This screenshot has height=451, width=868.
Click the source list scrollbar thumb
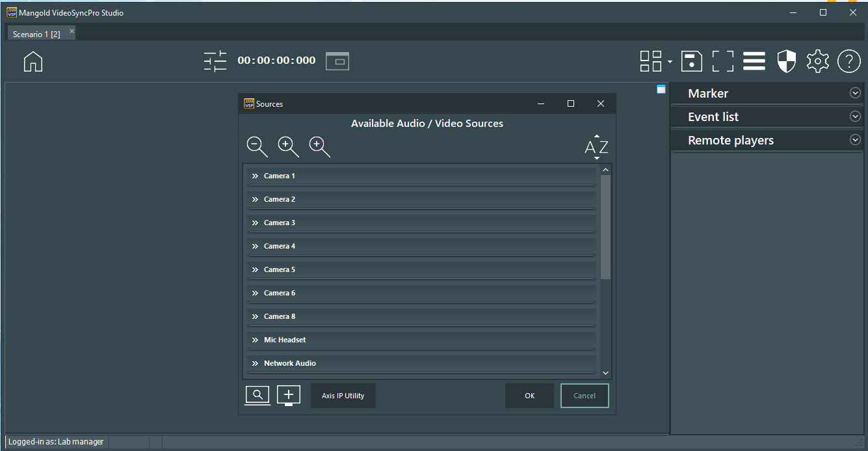606,227
